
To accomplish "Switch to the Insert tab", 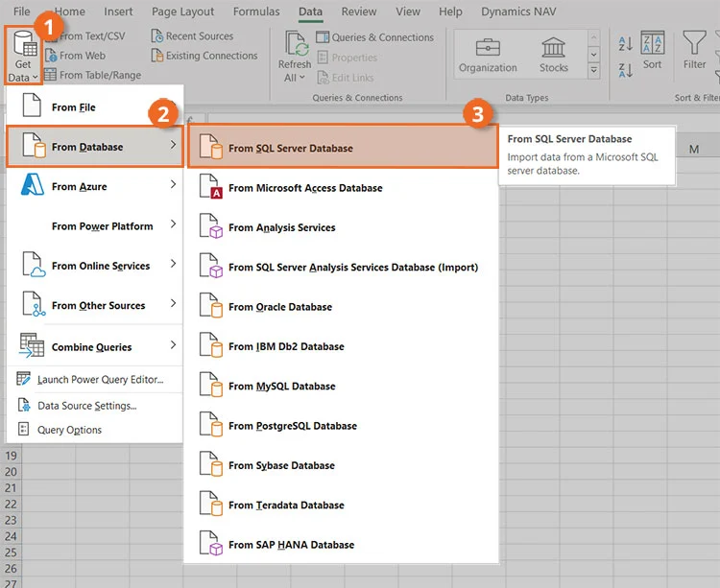I will [118, 12].
